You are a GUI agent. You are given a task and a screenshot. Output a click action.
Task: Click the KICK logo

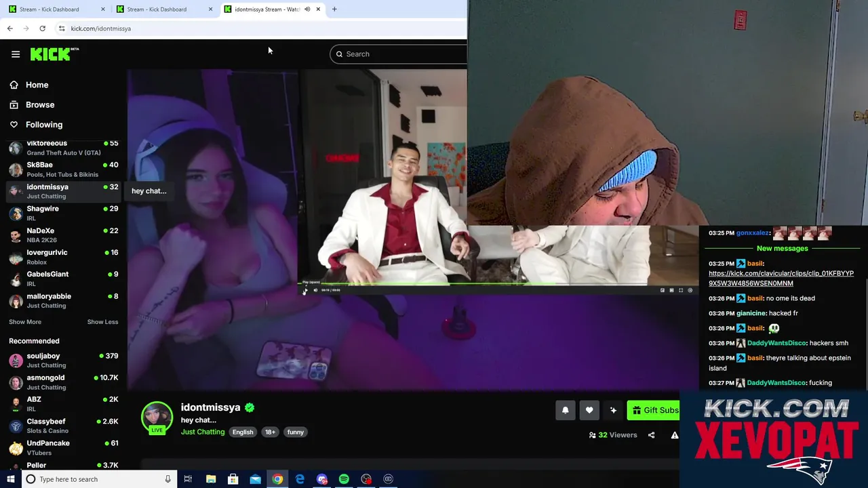click(x=54, y=54)
